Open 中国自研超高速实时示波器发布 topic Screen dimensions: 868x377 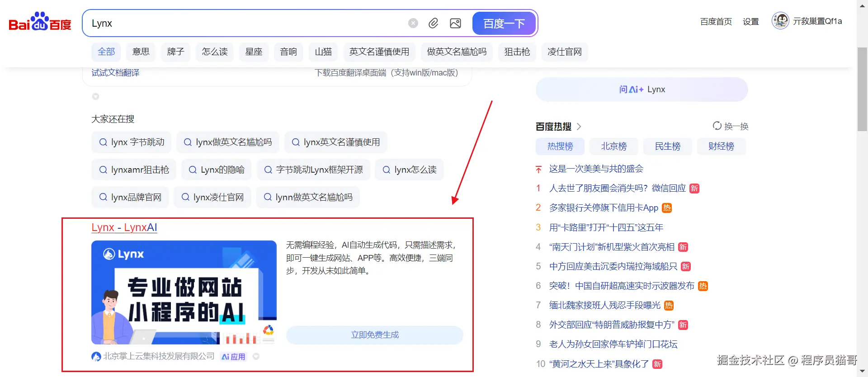[x=622, y=286]
